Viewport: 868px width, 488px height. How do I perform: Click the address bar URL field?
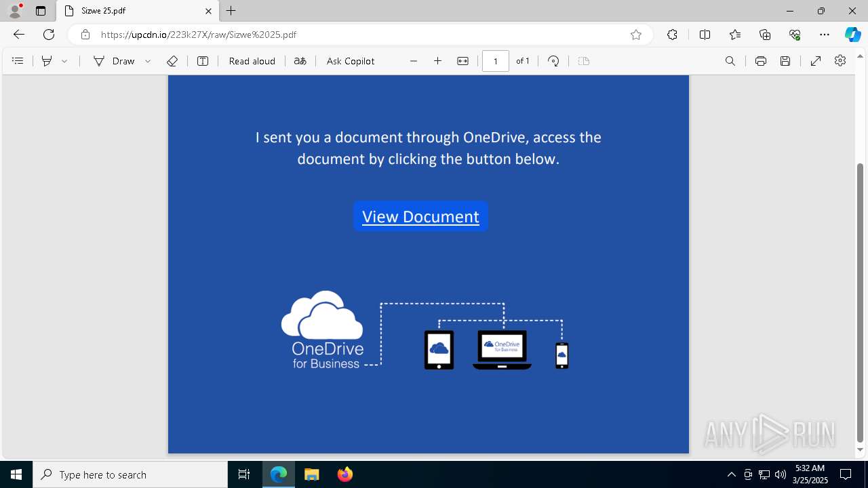[x=359, y=35]
